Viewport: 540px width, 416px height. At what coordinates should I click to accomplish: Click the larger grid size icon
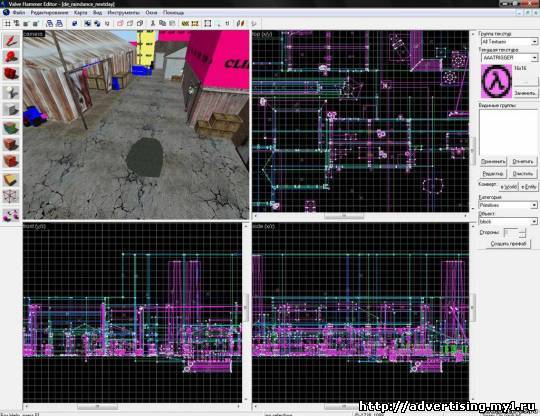tap(35, 23)
